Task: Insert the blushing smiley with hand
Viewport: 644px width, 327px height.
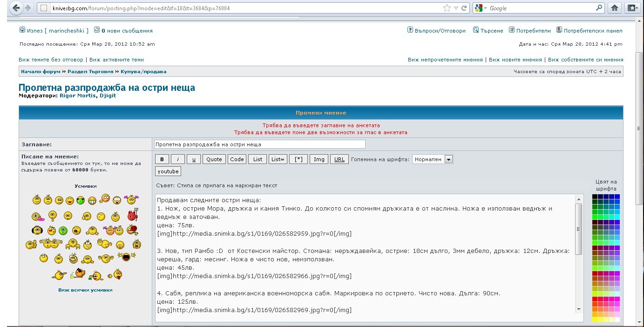Action: coord(105,198)
